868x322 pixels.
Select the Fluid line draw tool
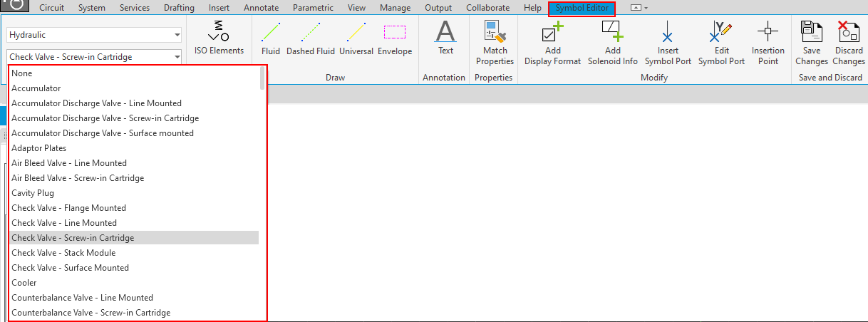[x=271, y=38]
